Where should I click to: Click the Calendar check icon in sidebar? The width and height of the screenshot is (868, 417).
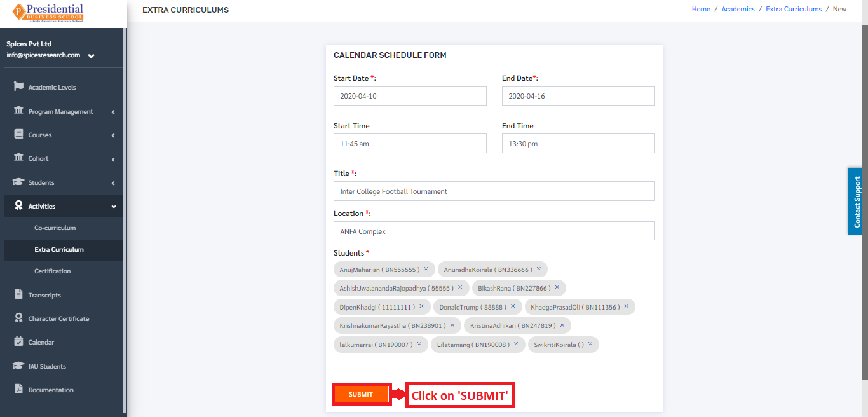pyautogui.click(x=18, y=341)
